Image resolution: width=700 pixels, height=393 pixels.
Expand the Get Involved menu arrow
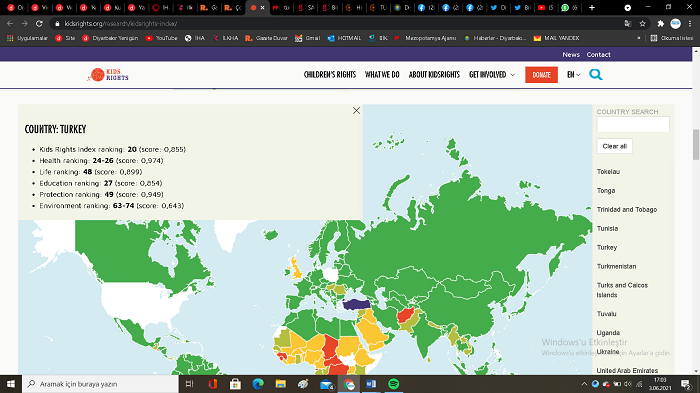(x=512, y=75)
